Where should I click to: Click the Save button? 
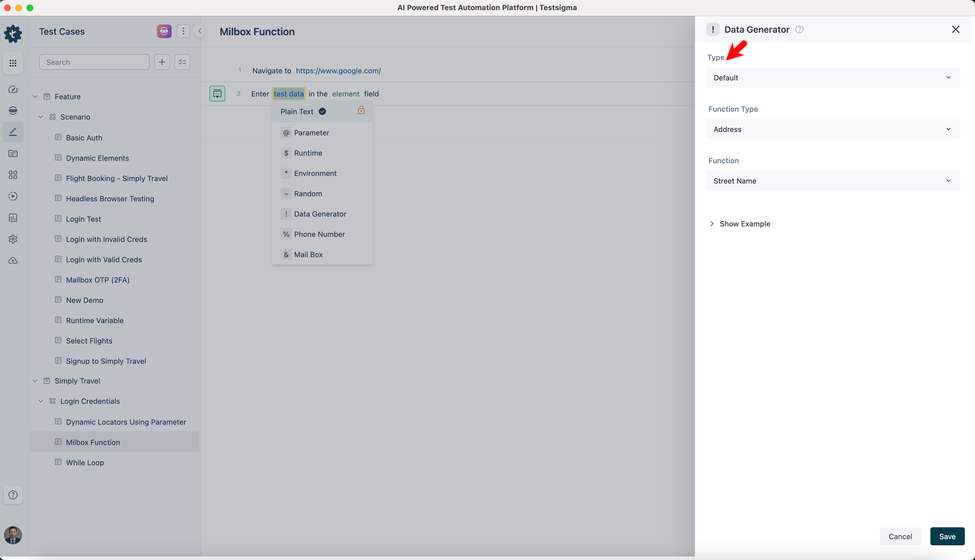pyautogui.click(x=947, y=536)
